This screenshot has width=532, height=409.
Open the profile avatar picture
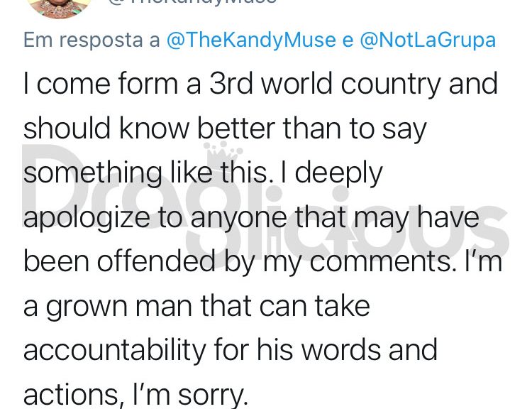click(60, 8)
